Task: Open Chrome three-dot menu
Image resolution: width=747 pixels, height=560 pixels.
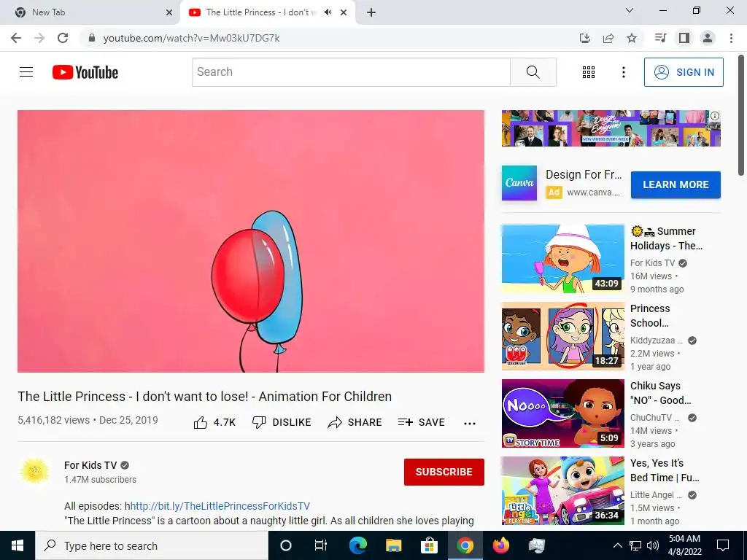Action: pyautogui.click(x=731, y=38)
